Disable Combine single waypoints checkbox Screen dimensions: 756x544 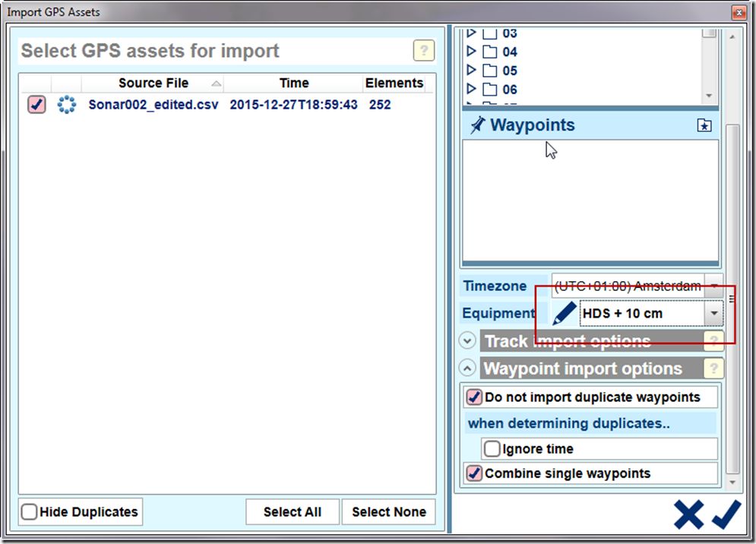point(475,473)
